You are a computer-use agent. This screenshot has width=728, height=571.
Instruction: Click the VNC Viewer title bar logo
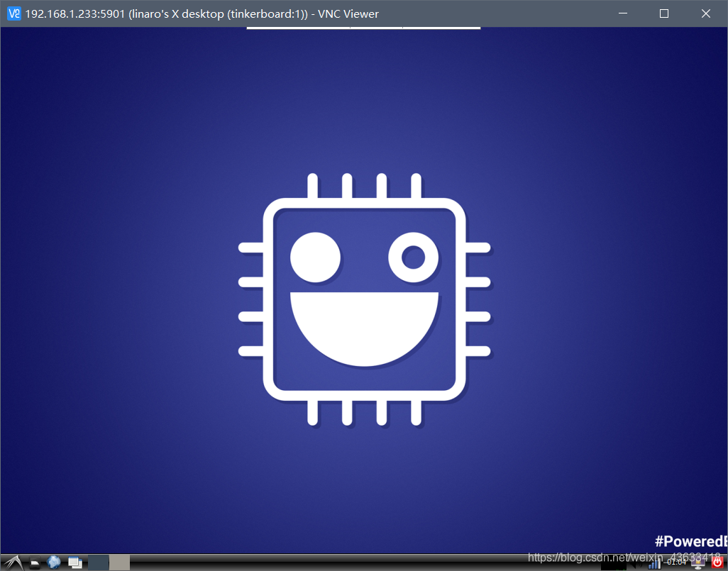coord(14,13)
